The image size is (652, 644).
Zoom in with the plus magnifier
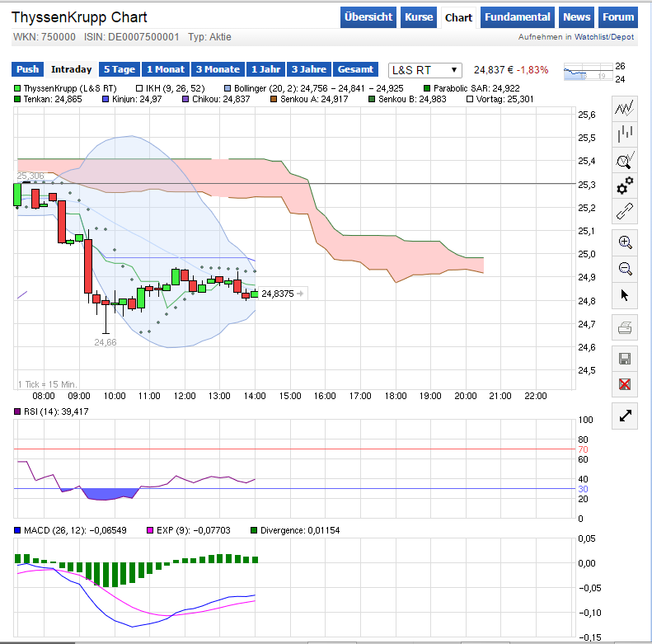[625, 242]
